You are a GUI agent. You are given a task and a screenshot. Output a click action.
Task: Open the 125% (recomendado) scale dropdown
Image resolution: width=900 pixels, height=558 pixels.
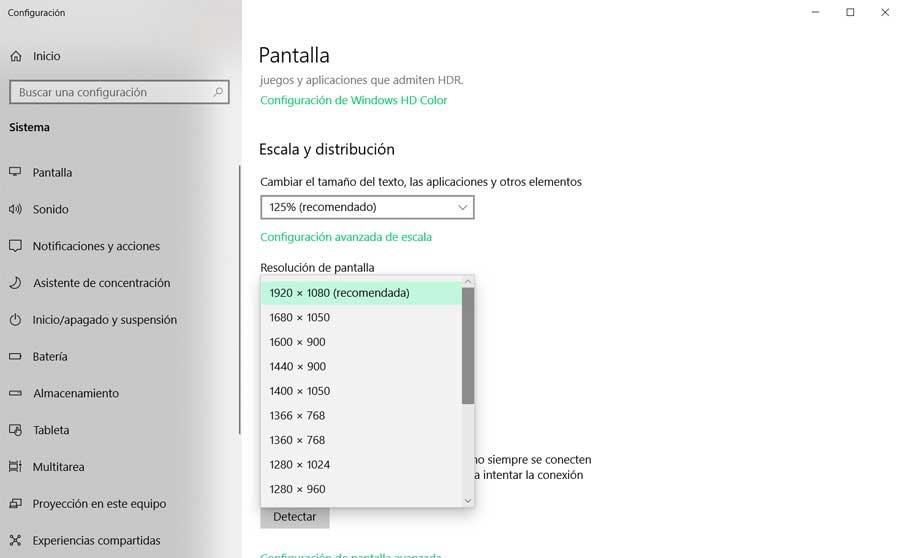pos(367,207)
